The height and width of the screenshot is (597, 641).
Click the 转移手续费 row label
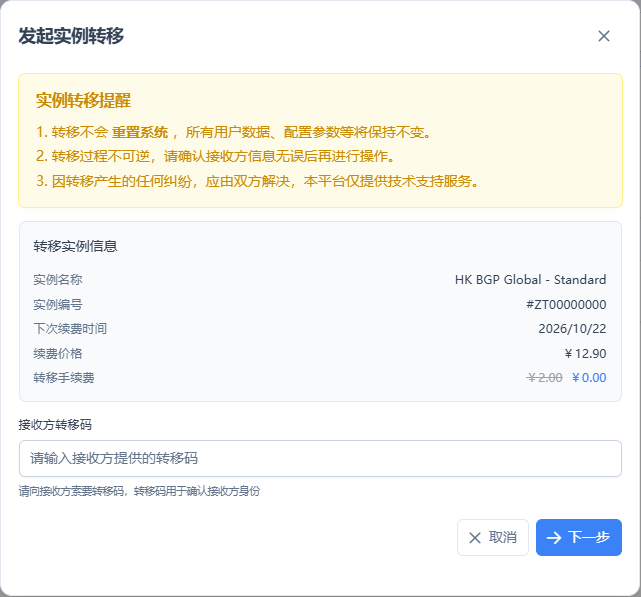(64, 377)
